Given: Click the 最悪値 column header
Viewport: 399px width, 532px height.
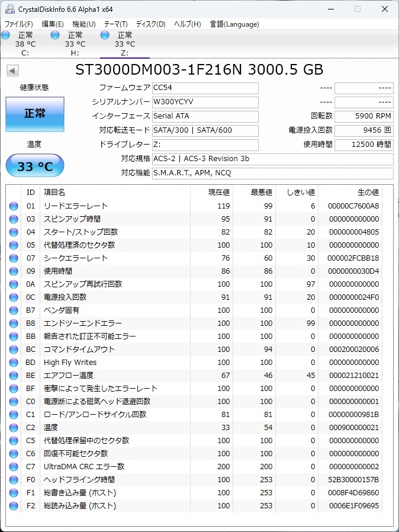Looking at the screenshot, I should click(x=254, y=193).
